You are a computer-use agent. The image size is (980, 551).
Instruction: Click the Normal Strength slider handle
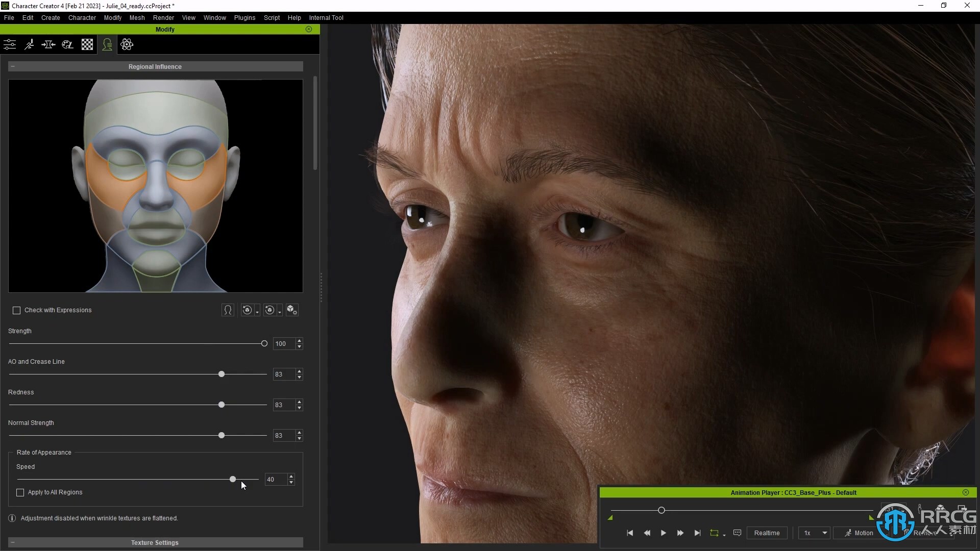222,435
